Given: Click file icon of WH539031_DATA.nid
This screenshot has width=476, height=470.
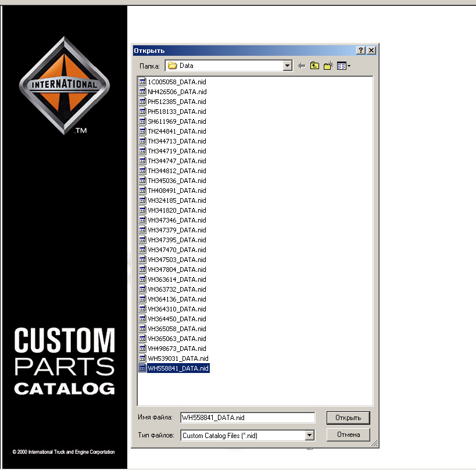Looking at the screenshot, I should [143, 358].
